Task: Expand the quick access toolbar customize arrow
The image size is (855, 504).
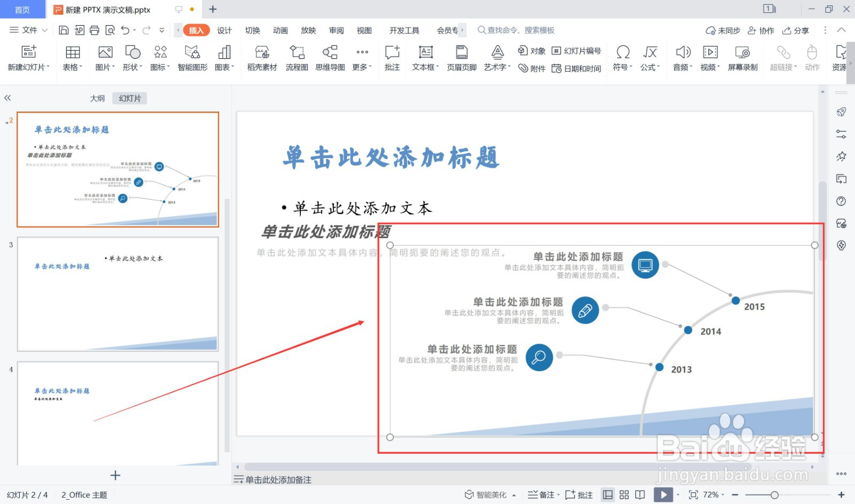Action: (x=161, y=30)
